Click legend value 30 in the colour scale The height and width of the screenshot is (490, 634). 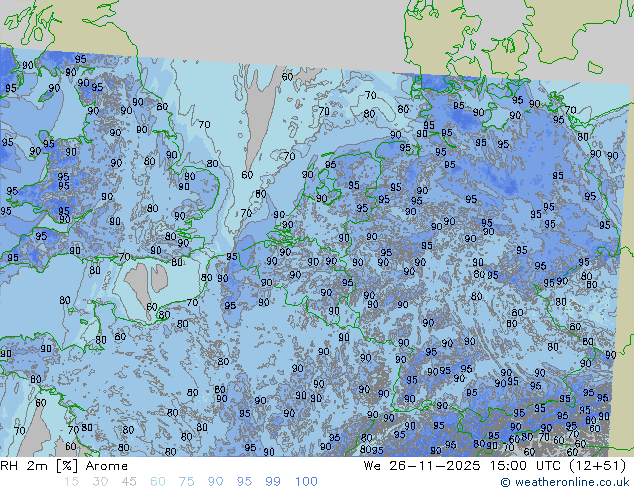(100, 482)
